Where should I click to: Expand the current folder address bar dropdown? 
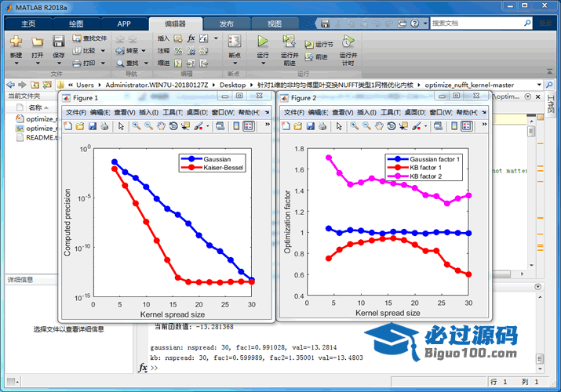(539, 84)
